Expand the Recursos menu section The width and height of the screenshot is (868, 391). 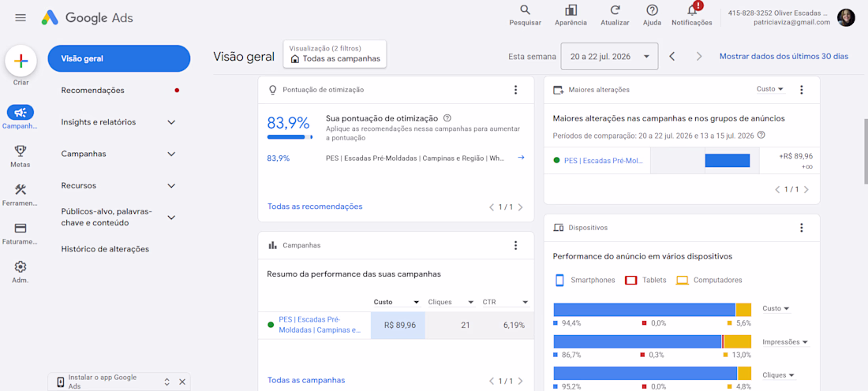click(119, 186)
